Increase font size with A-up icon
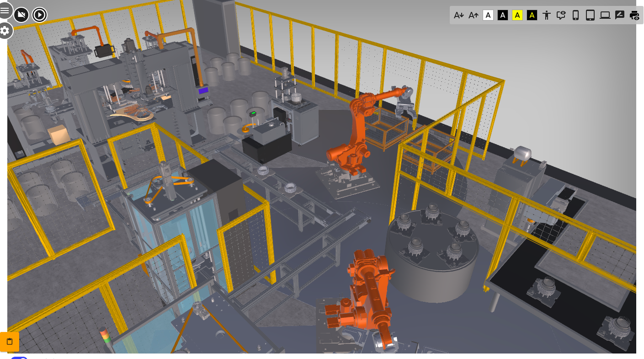This screenshot has height=359, width=644. coord(474,15)
